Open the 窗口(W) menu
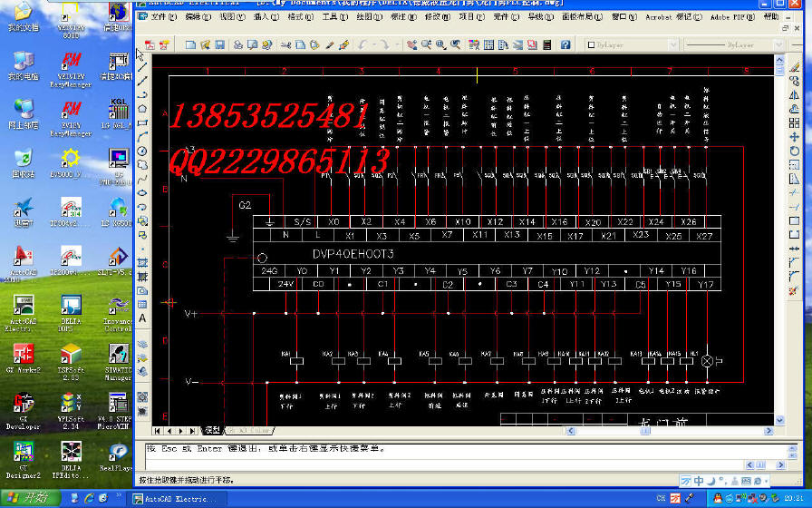The width and height of the screenshot is (812, 508). tap(623, 16)
